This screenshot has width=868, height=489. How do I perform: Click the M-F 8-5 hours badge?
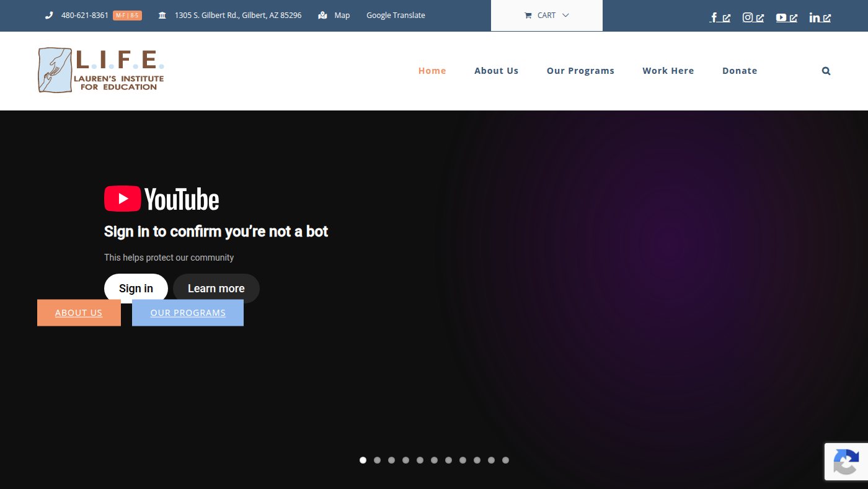point(127,16)
